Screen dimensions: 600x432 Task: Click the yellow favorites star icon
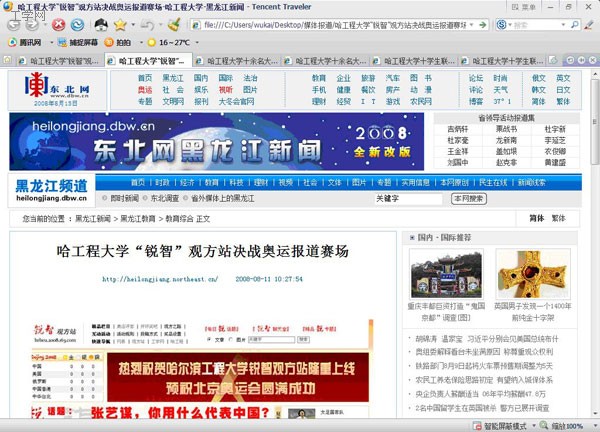[118, 24]
